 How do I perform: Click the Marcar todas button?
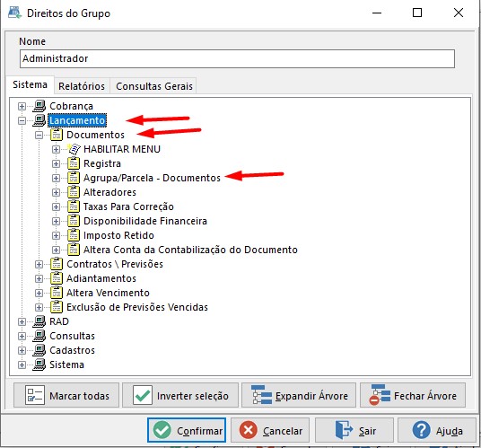[66, 396]
